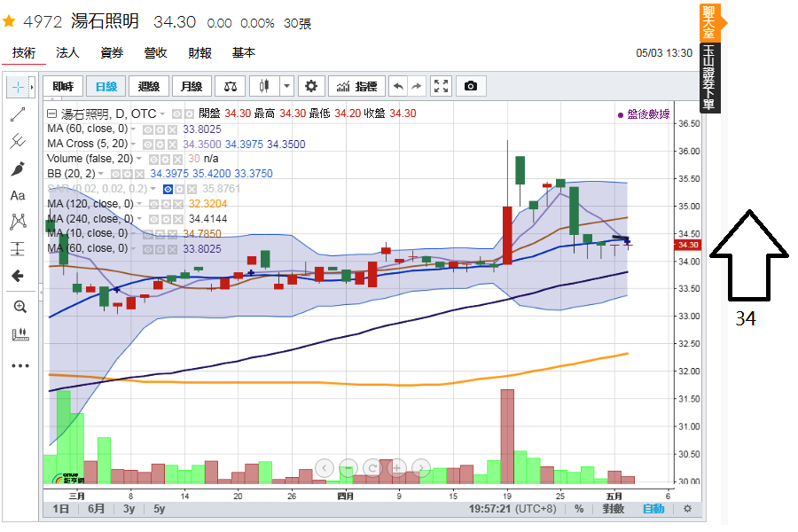Toggle visibility of MA (10, close, 0)
The width and height of the screenshot is (798, 532).
[147, 235]
